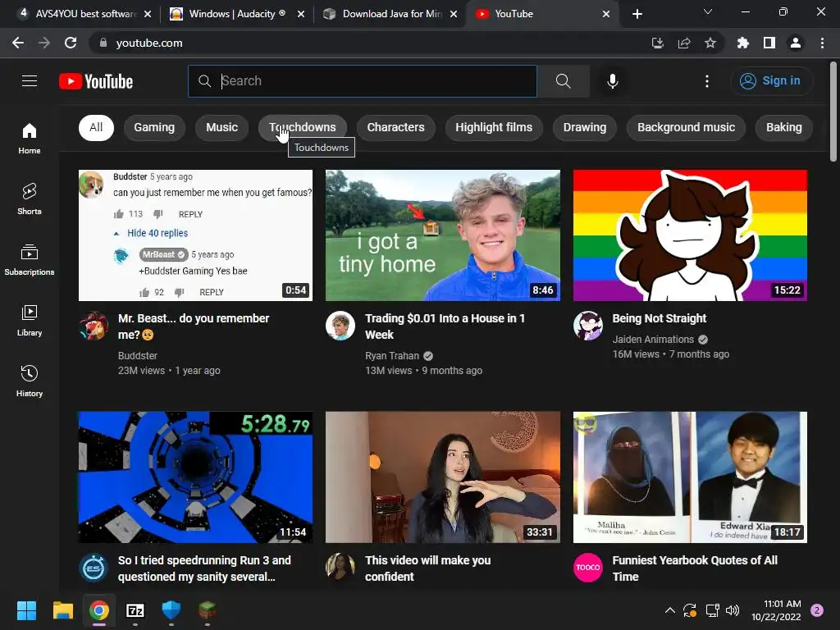Open TOOCO channel avatar

click(587, 568)
